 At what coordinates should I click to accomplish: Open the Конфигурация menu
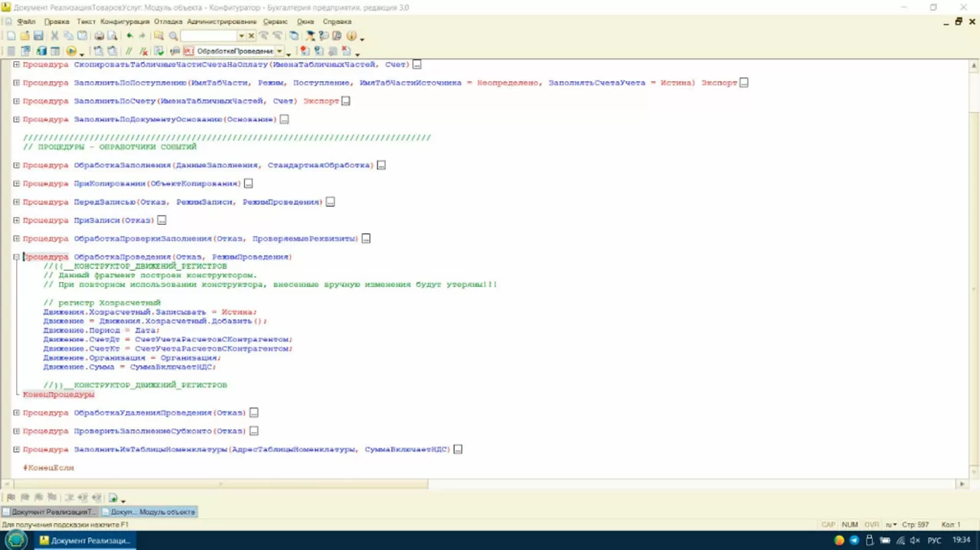tap(125, 21)
